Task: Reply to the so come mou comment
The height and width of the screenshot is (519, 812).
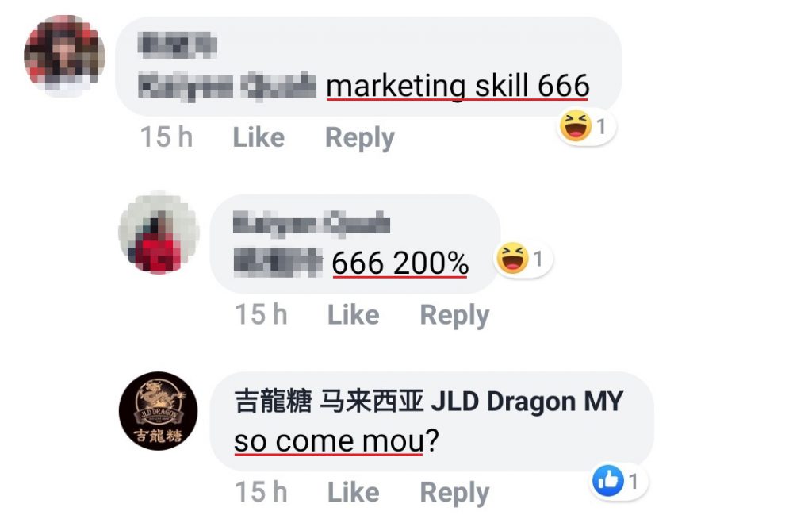Action: pos(454,493)
